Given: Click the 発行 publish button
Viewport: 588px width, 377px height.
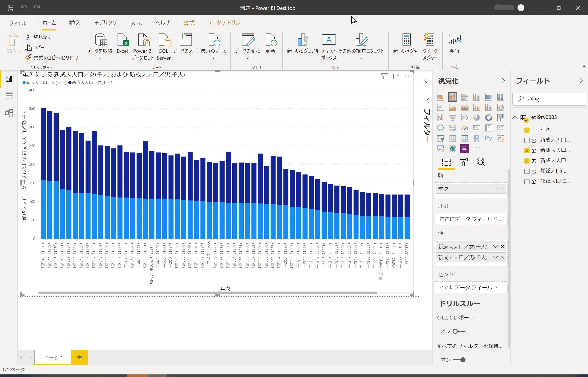Looking at the screenshot, I should click(x=455, y=44).
